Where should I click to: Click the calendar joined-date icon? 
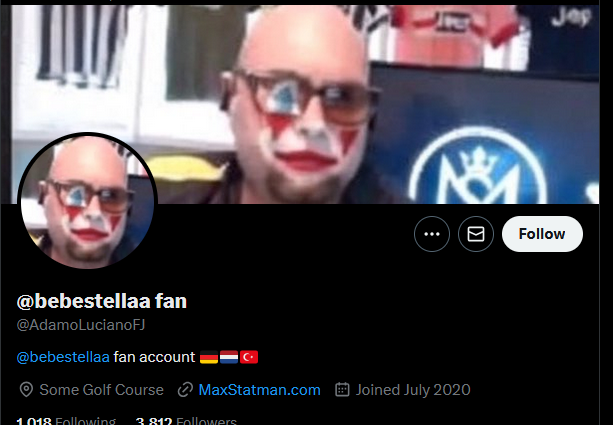(x=342, y=390)
